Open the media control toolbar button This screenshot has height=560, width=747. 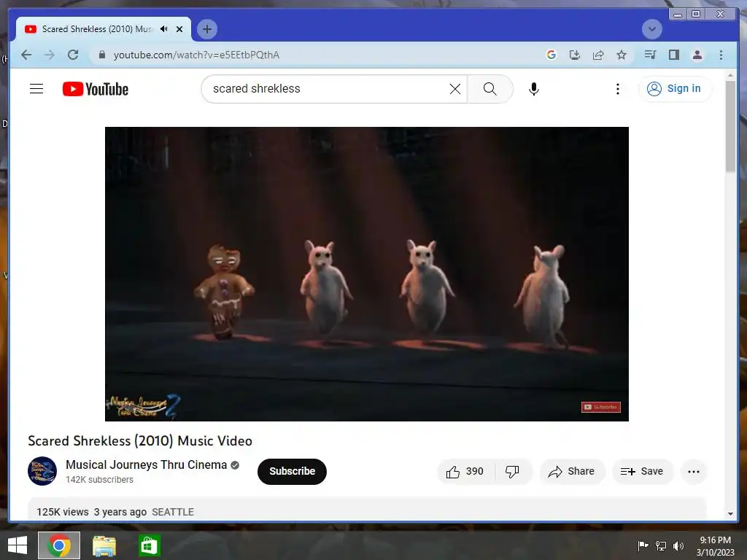coord(650,55)
